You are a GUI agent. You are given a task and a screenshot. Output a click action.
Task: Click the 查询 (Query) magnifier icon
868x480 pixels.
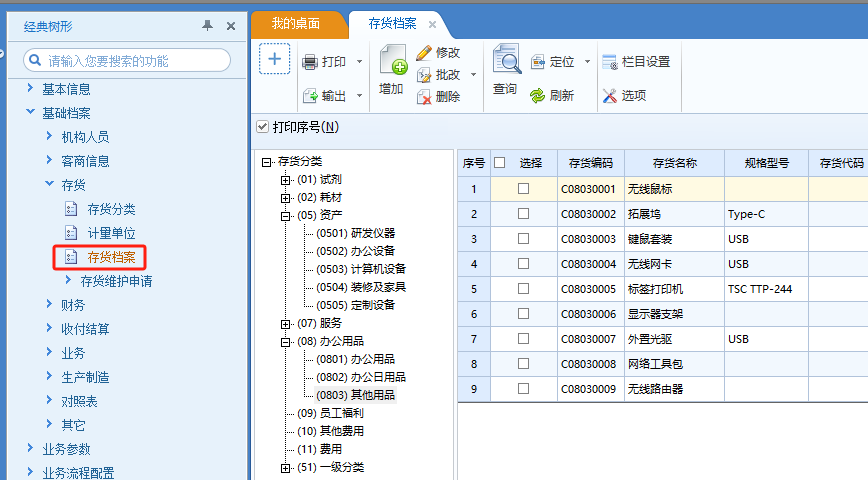[x=506, y=62]
